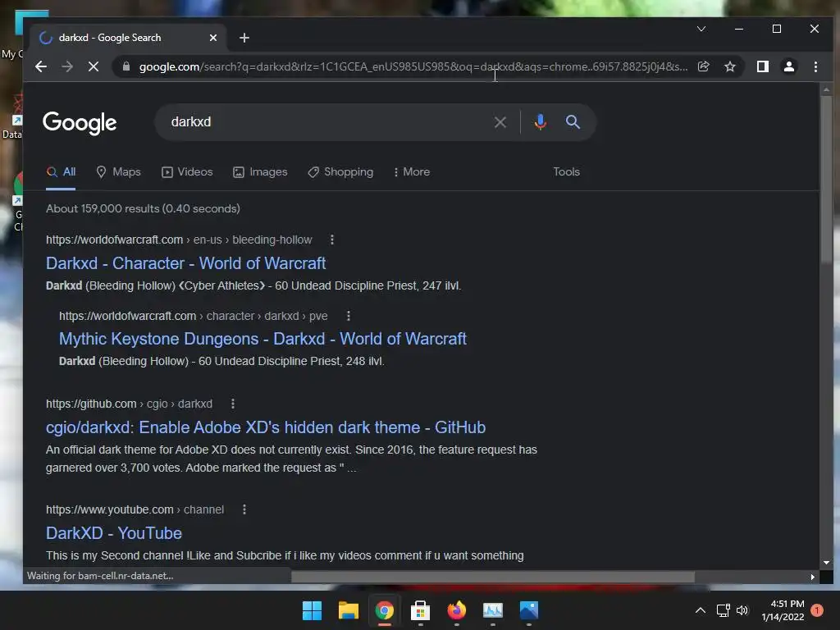Open the Chrome profile menu
The width and height of the screenshot is (840, 630).
point(789,66)
